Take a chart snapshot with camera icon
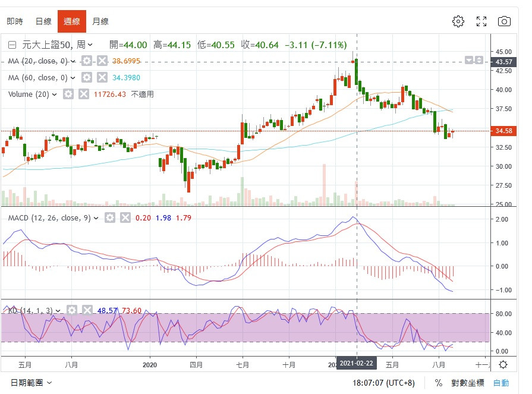 click(x=504, y=21)
